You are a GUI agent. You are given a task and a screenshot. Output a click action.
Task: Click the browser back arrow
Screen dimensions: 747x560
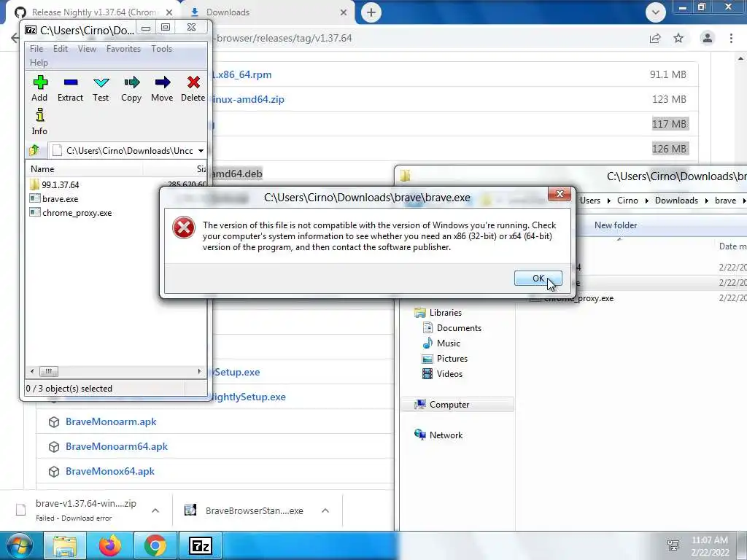(x=15, y=38)
